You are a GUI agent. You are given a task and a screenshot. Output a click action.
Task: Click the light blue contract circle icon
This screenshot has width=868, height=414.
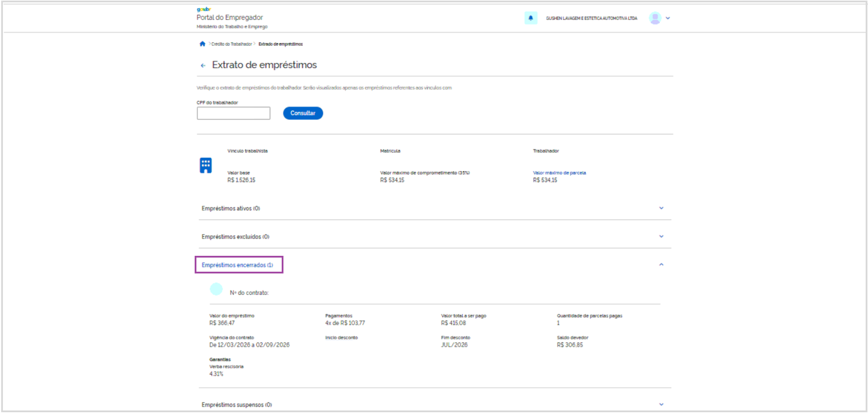pyautogui.click(x=216, y=289)
